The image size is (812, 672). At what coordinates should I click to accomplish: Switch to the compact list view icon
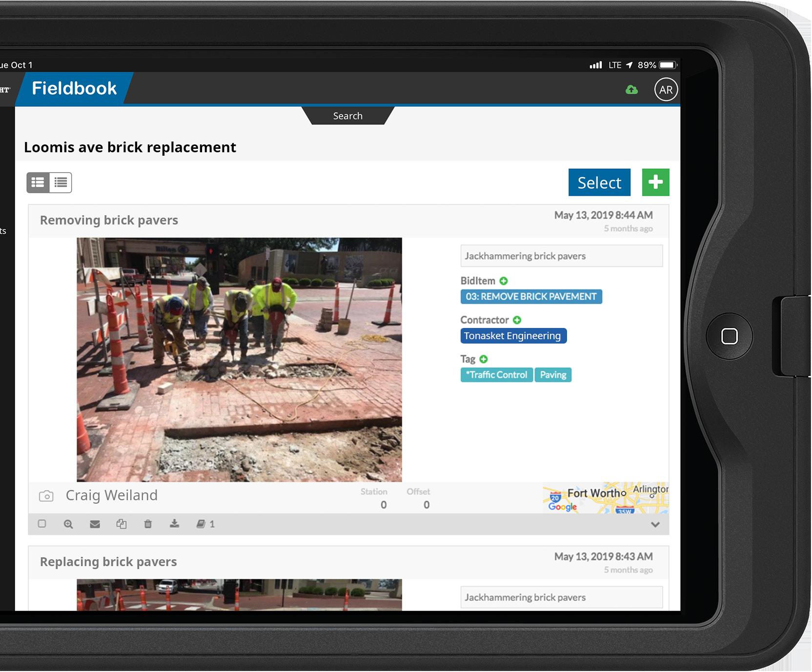(x=61, y=183)
